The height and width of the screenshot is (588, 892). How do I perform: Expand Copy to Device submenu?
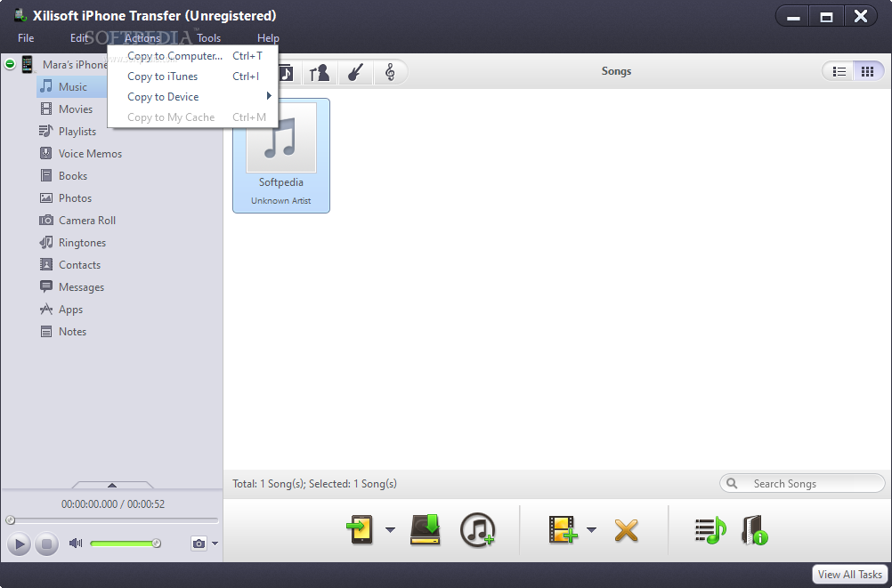click(x=269, y=96)
